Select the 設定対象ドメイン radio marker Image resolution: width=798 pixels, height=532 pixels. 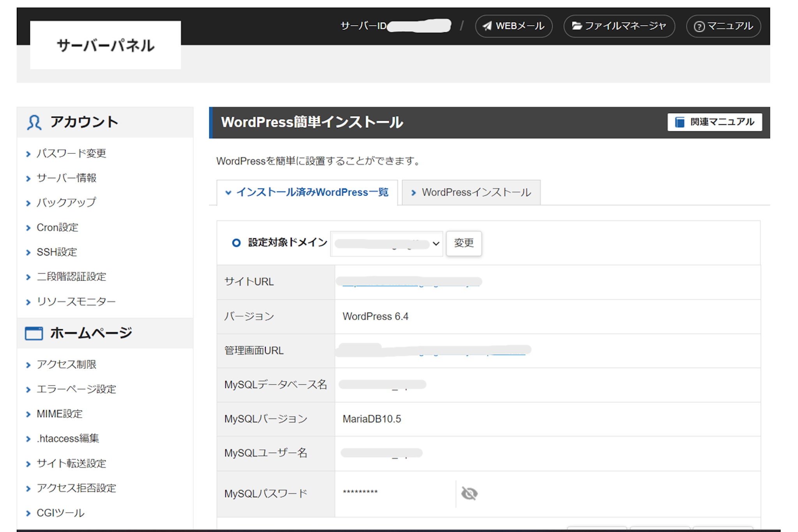pyautogui.click(x=236, y=243)
